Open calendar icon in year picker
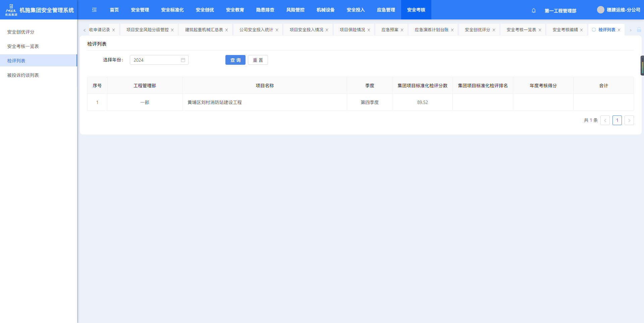The height and width of the screenshot is (323, 644). tap(183, 60)
